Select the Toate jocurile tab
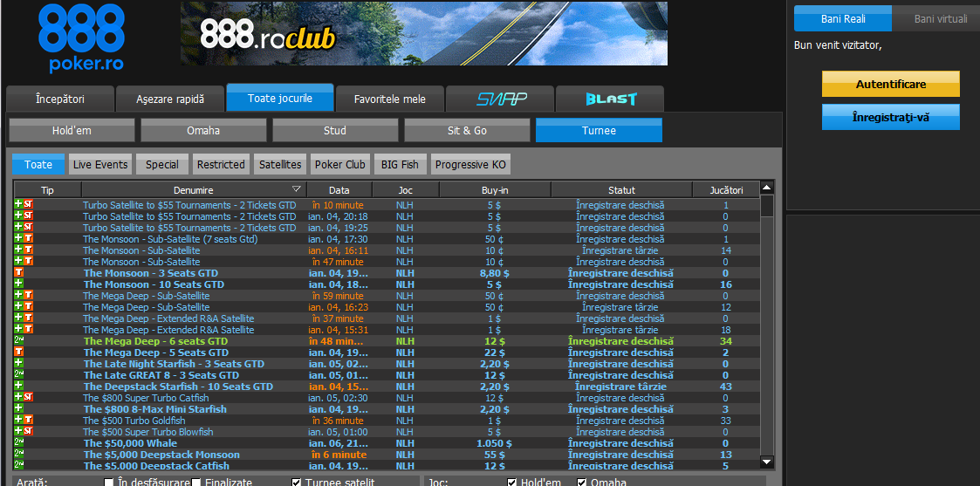The width and height of the screenshot is (980, 486). pos(280,98)
